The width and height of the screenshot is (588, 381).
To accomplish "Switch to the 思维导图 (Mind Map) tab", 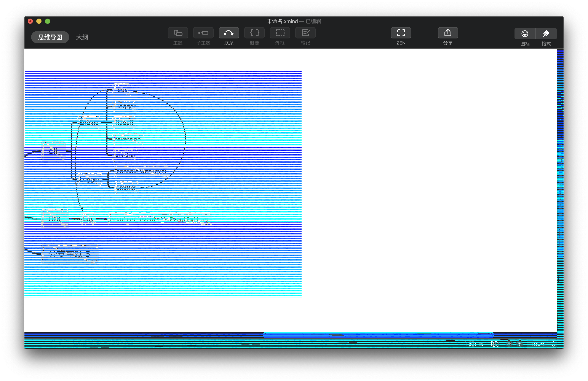I will (50, 37).
